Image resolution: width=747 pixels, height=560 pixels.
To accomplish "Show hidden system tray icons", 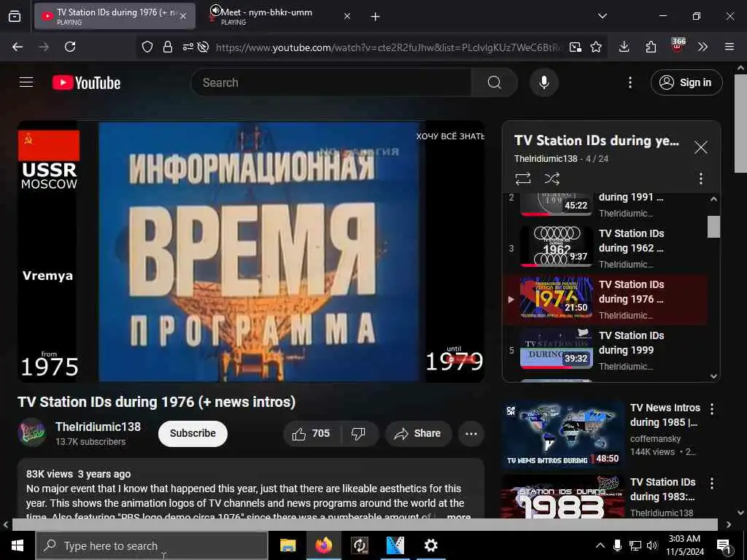I will pyautogui.click(x=600, y=545).
